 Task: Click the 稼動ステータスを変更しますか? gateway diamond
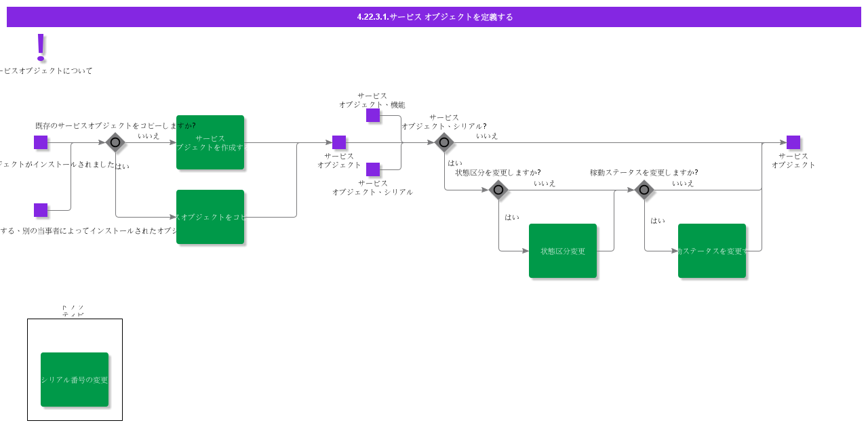point(644,190)
